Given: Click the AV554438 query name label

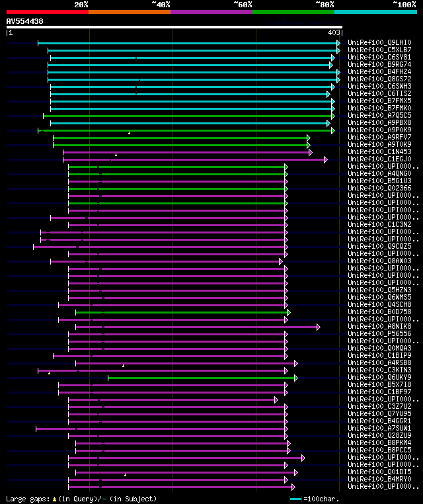Looking at the screenshot, I should 24,21.
